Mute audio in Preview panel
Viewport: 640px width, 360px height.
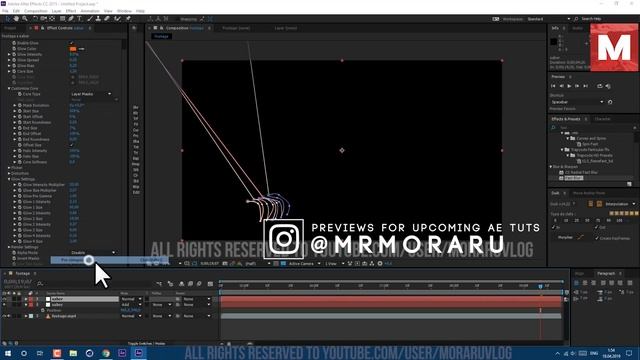pyautogui.click(x=608, y=86)
